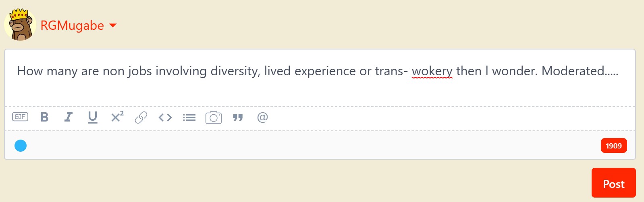Insert a hyperlink via chain icon
The height and width of the screenshot is (202, 644).
[x=141, y=117]
